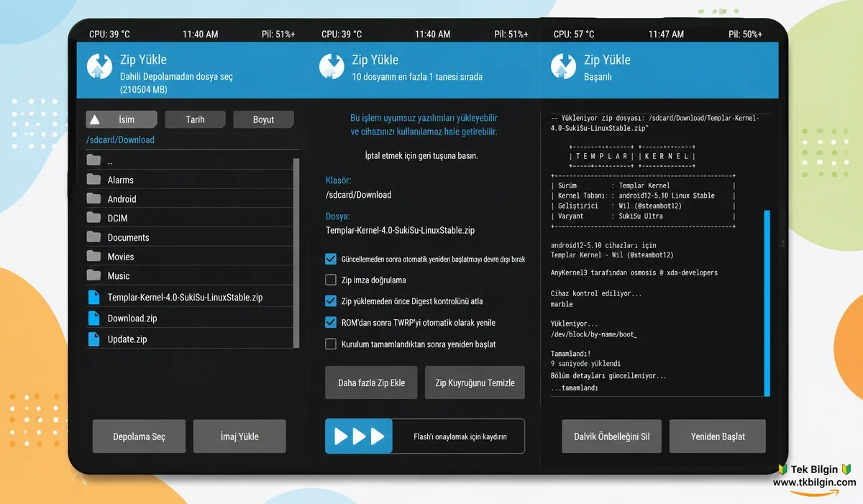Open the DCIM folder icon
Screen dimensions: 863x504
pyautogui.click(x=93, y=217)
